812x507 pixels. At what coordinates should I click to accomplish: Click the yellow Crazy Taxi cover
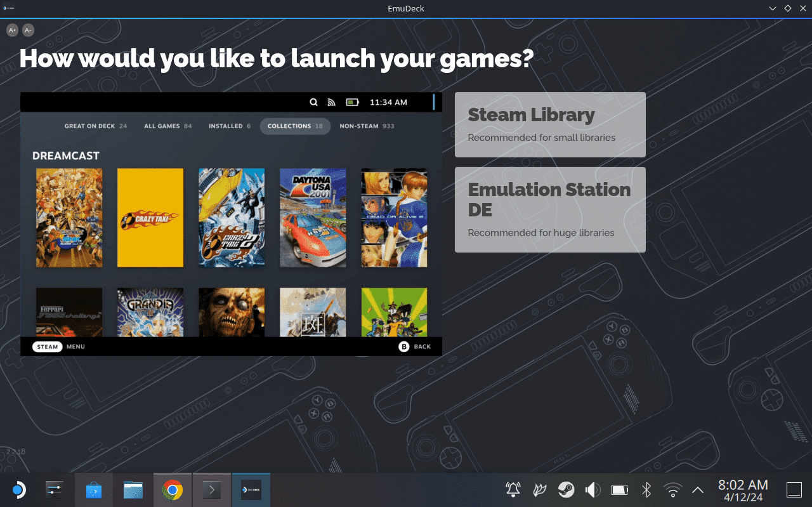coord(150,218)
